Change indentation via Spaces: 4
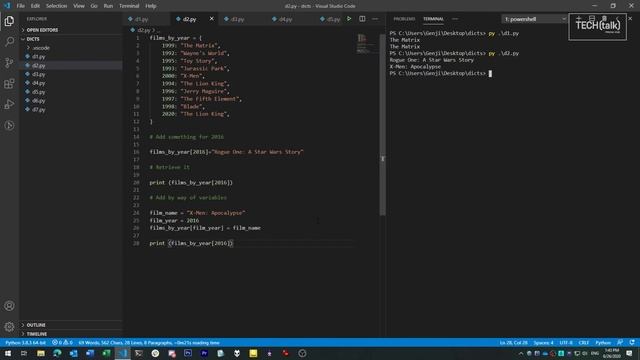This screenshot has width=640, height=360. (544, 342)
